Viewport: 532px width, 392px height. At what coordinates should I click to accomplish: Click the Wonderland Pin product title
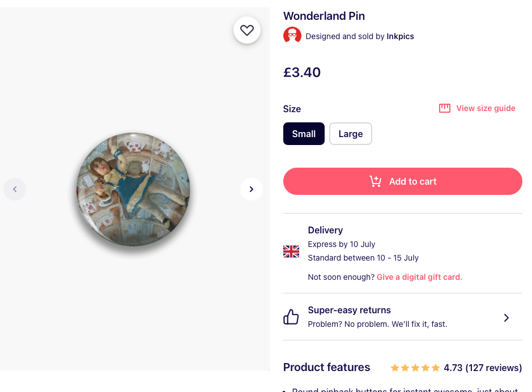click(324, 16)
